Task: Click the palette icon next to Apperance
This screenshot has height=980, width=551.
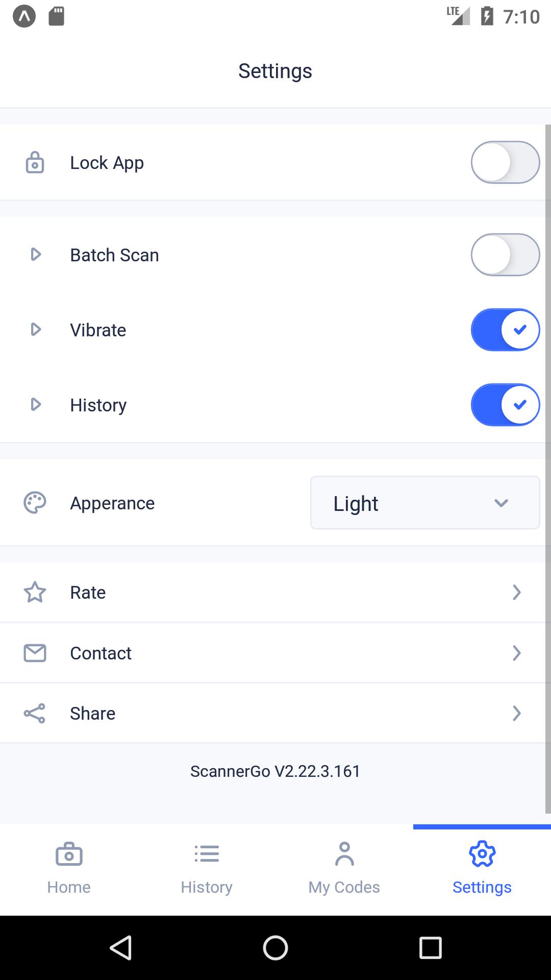Action: point(35,503)
